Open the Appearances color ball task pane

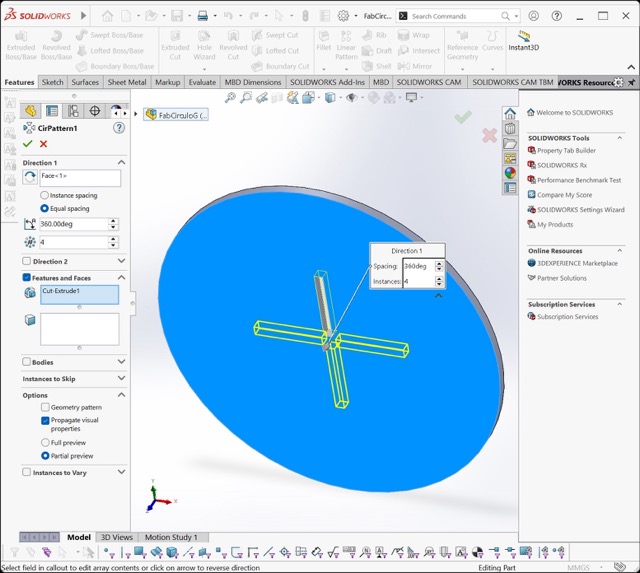tap(510, 173)
